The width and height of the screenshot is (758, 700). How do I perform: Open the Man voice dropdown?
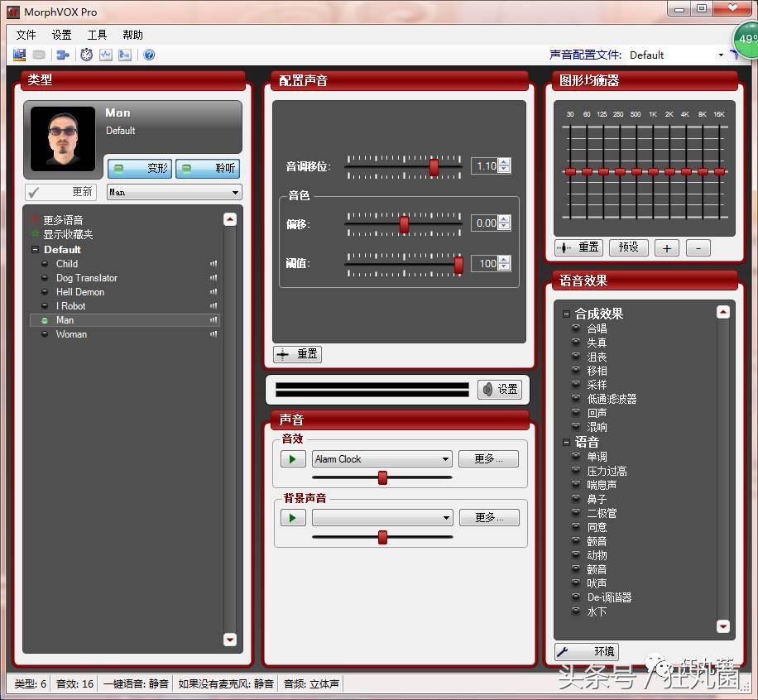tap(235, 192)
